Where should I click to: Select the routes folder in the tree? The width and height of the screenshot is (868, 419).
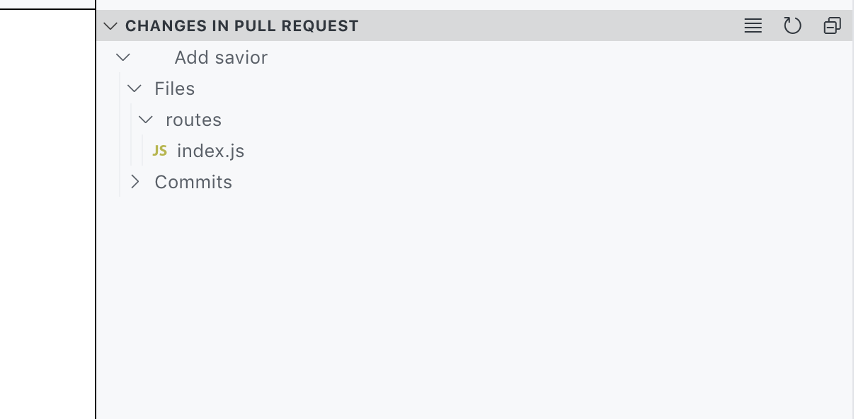pos(193,120)
